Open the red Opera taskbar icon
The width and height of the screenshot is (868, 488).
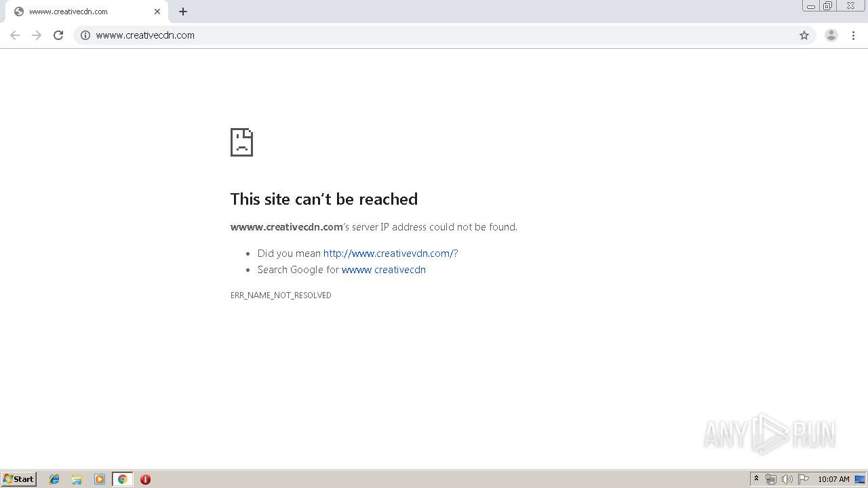tap(145, 479)
